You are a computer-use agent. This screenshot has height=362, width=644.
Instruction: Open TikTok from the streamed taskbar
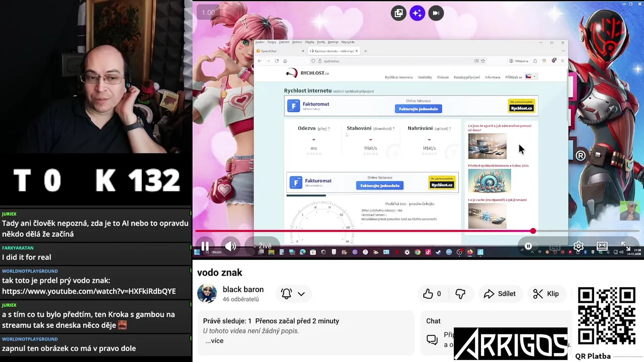[x=428, y=252]
